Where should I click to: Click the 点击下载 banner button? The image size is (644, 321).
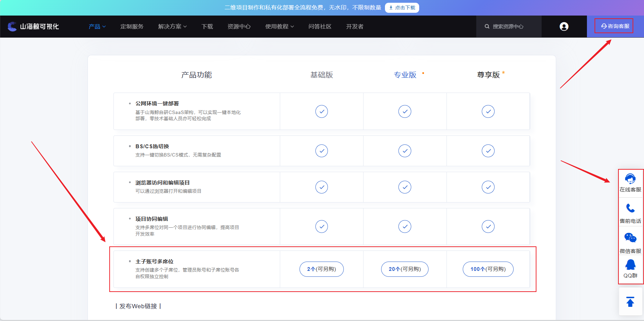coord(402,8)
